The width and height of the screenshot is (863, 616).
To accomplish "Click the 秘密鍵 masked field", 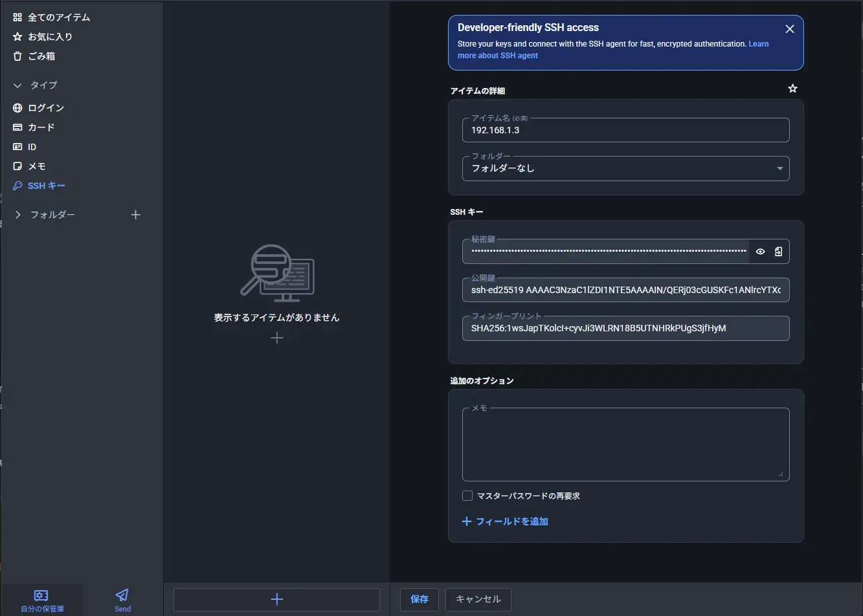I will coord(606,252).
